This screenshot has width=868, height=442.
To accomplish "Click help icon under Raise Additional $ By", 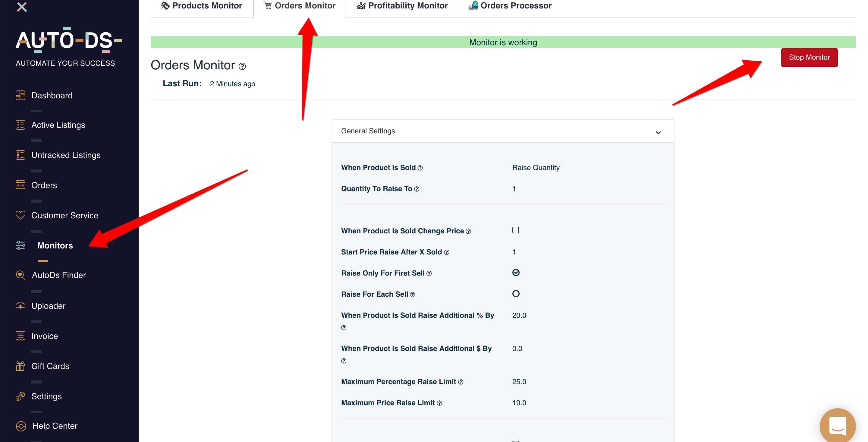I will 344,361.
